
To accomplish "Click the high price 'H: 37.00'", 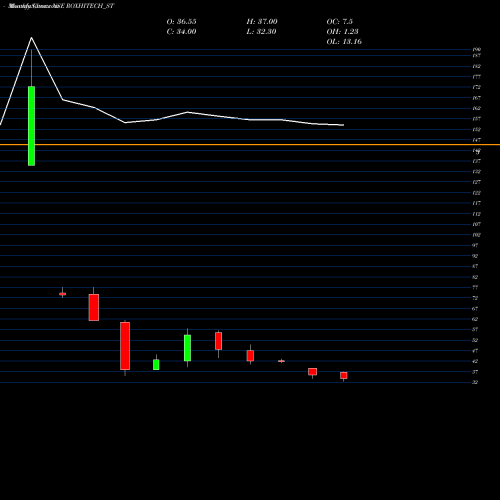I will pyautogui.click(x=262, y=22).
